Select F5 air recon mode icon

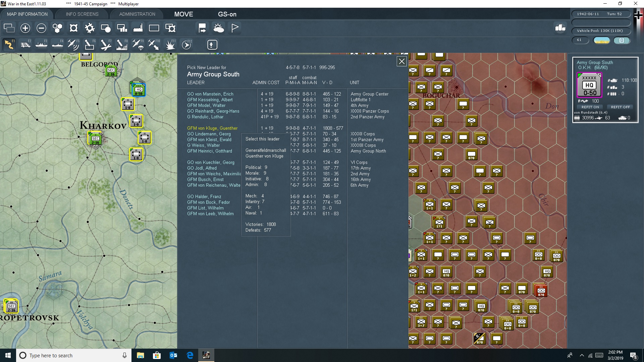tap(73, 45)
